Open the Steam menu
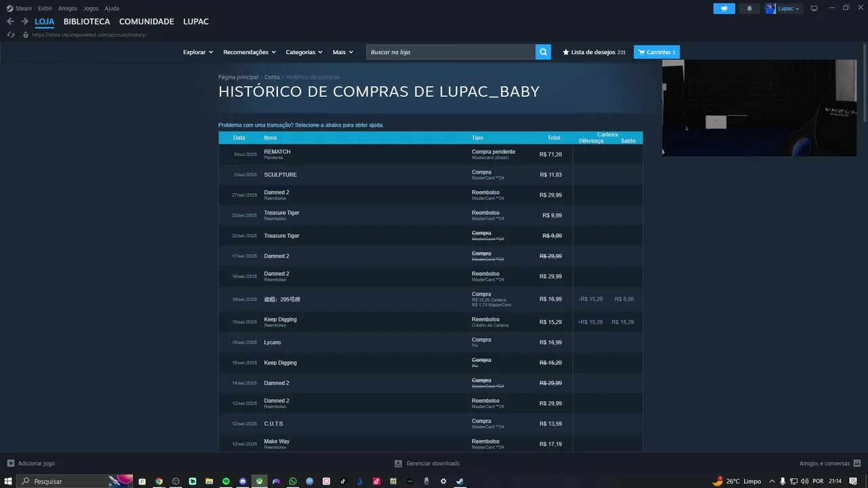Viewport: 868px width, 488px height. pyautogui.click(x=19, y=8)
